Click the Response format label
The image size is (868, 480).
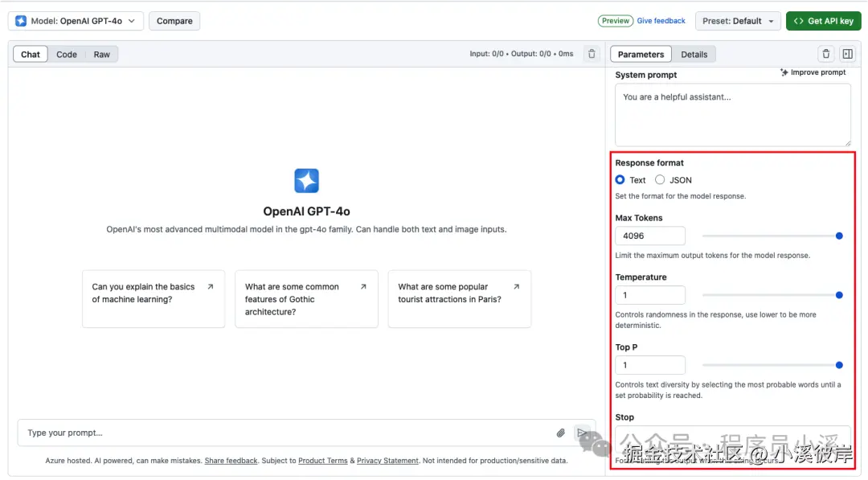[649, 162]
